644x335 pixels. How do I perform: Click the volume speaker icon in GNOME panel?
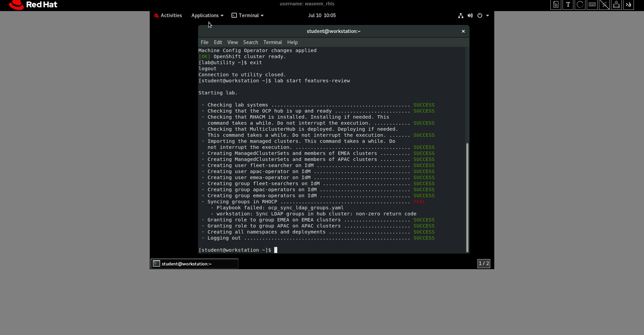(x=470, y=15)
